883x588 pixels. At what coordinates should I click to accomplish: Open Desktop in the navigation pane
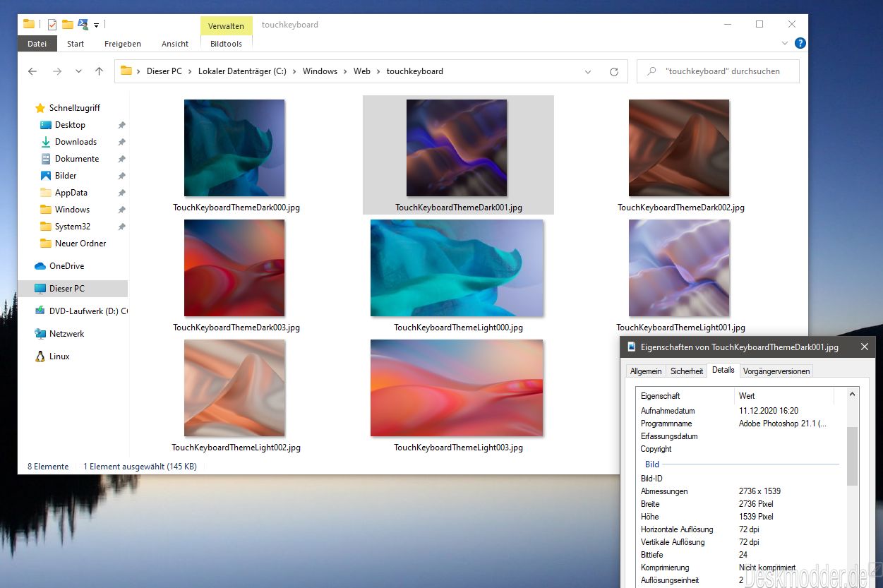click(x=70, y=125)
